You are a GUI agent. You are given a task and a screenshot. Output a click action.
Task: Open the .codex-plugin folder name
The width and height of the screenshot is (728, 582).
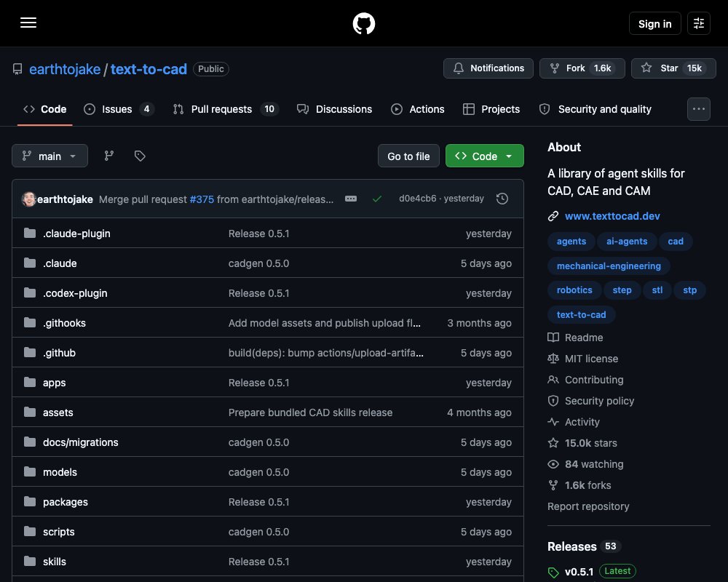[x=75, y=293]
